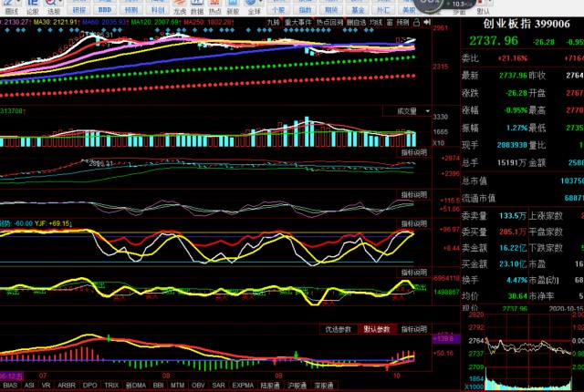584x392 pixels.
Task: Switch to the EXPMA indicator tab
Action: (243, 386)
